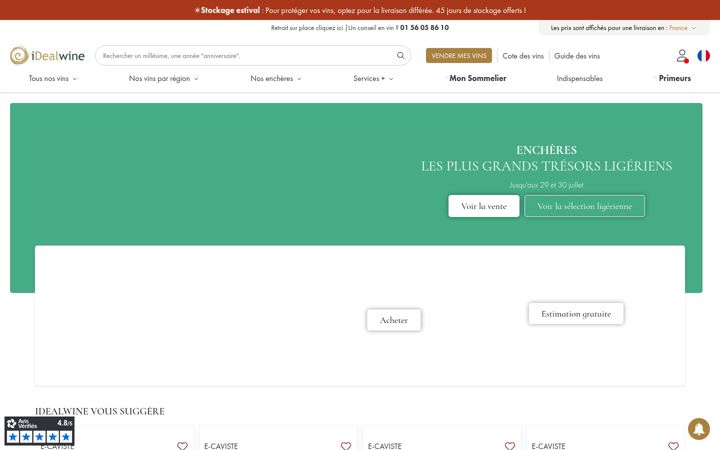This screenshot has width=720, height=450.
Task: Open the Indispensables menu item
Action: tap(579, 79)
